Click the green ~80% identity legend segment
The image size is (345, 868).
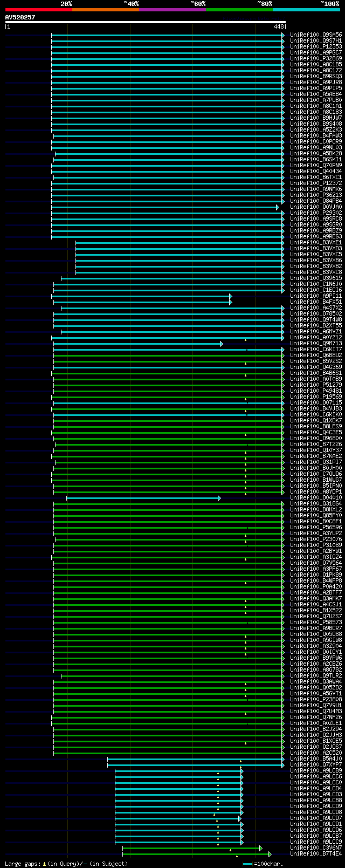point(239,10)
